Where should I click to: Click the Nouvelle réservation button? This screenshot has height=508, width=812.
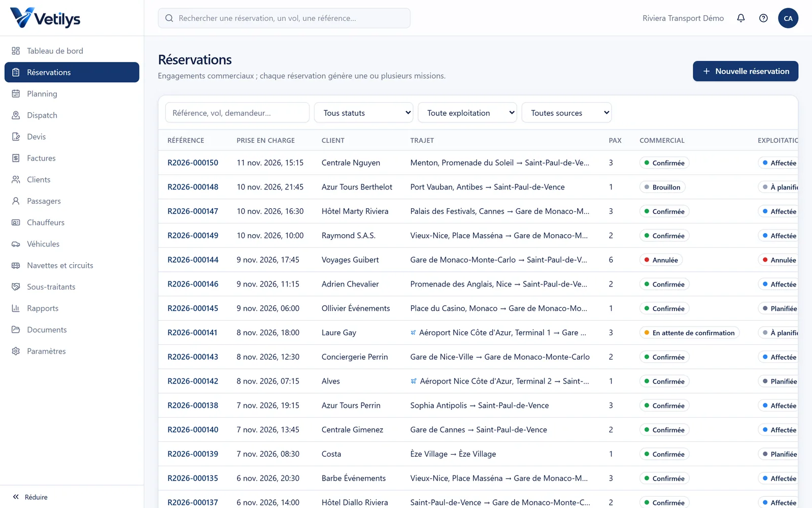(746, 71)
